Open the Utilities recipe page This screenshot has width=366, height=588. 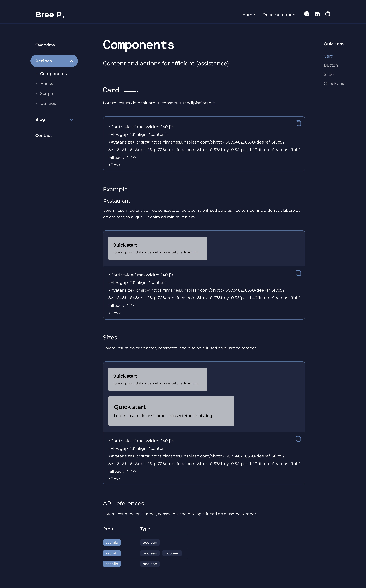tap(48, 103)
